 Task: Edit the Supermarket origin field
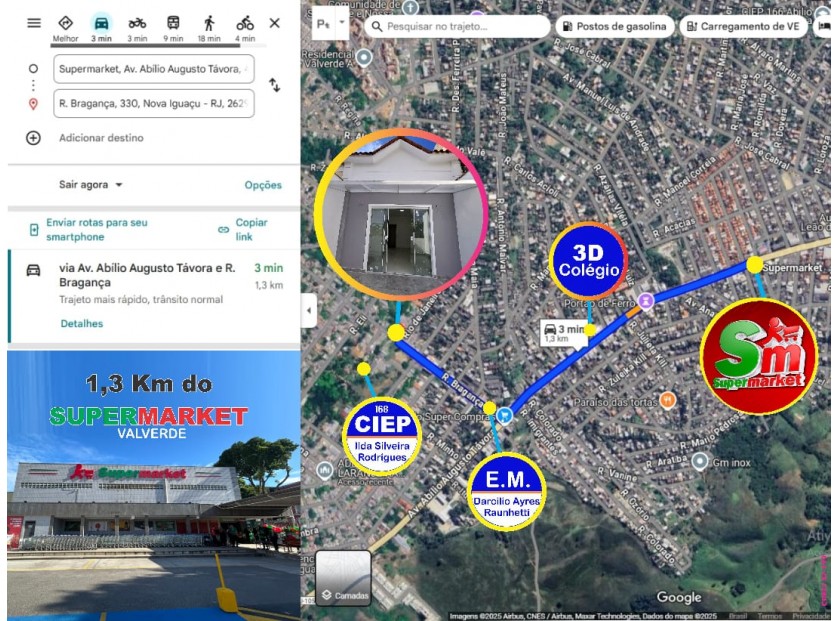(154, 69)
